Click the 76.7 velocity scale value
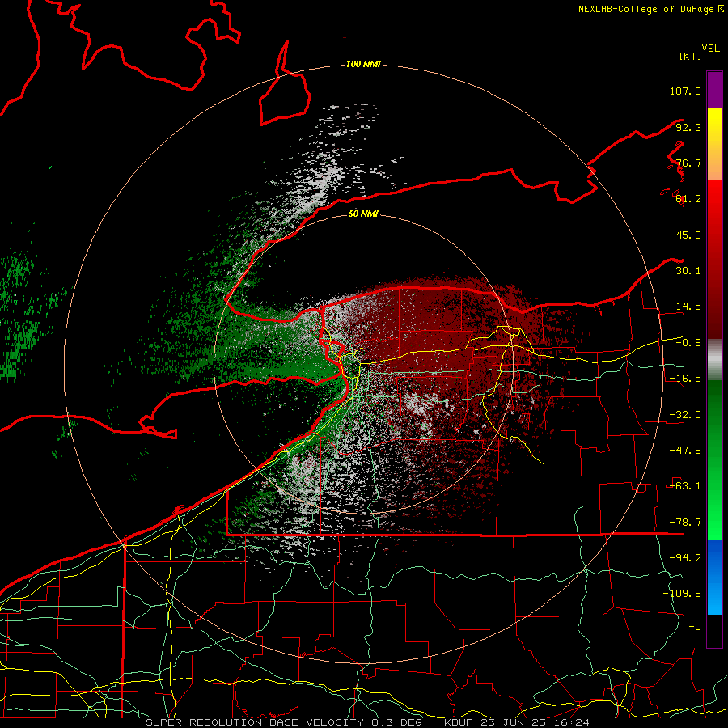This screenshot has width=728, height=728. tap(688, 163)
